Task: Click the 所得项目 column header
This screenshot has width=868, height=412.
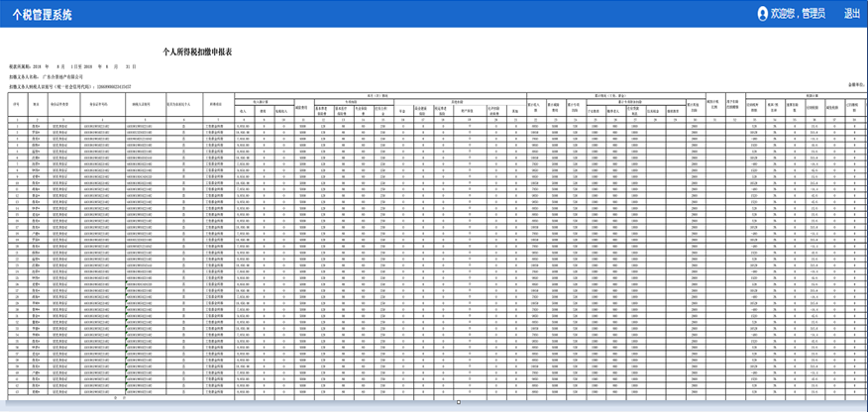Action: [x=216, y=103]
